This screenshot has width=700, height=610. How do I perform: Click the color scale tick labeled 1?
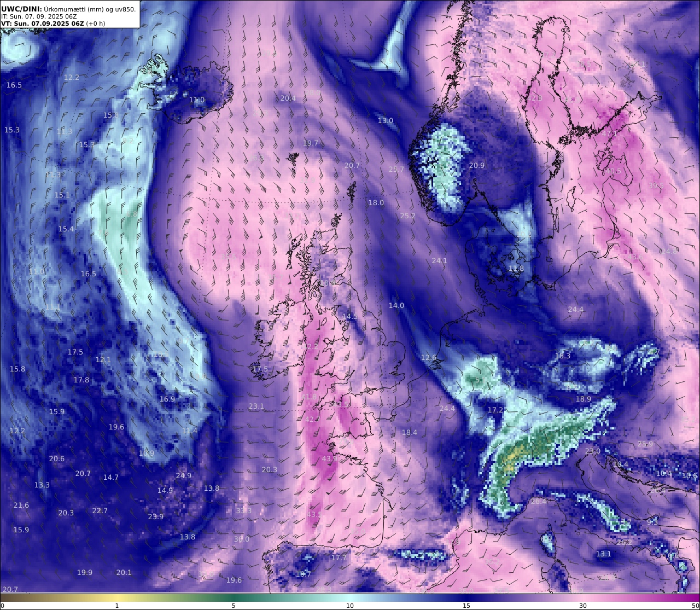pos(117,606)
